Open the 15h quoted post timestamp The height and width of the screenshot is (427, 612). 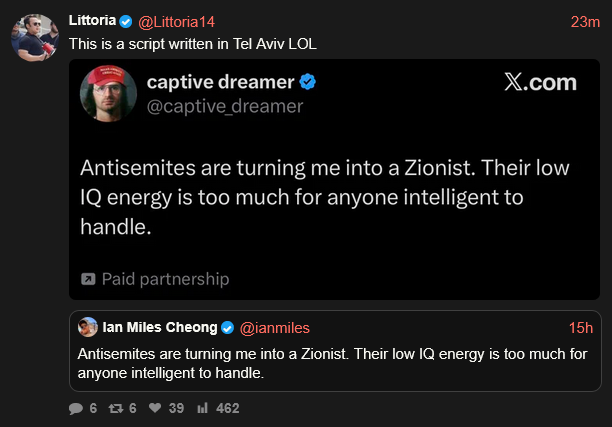point(581,327)
